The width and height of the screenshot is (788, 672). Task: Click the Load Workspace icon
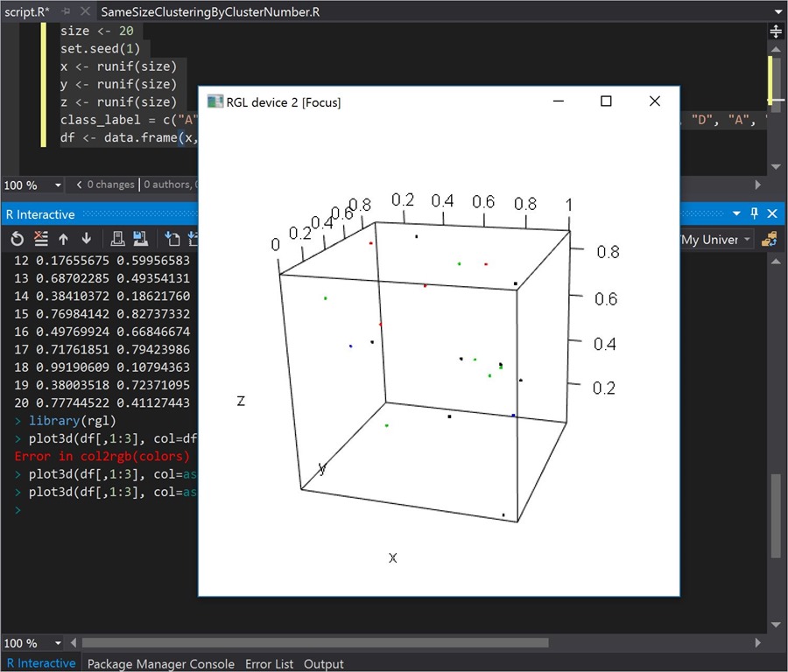tap(117, 239)
